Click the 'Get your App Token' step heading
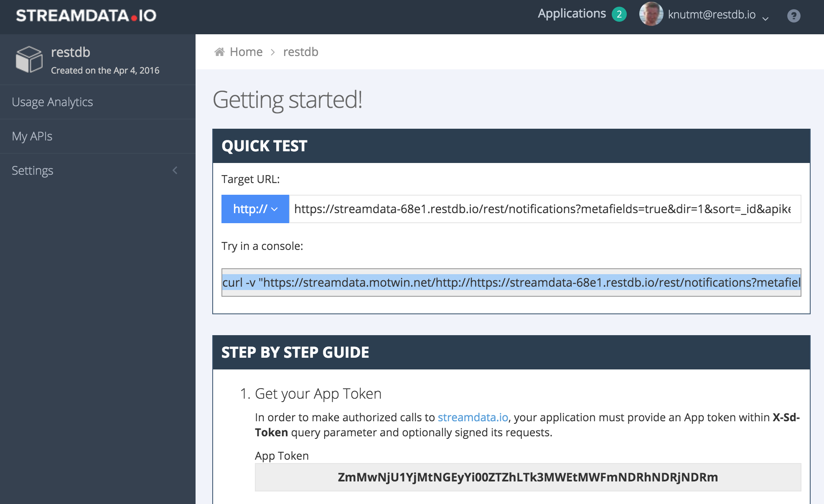Screen dimensions: 824x504 (318, 394)
